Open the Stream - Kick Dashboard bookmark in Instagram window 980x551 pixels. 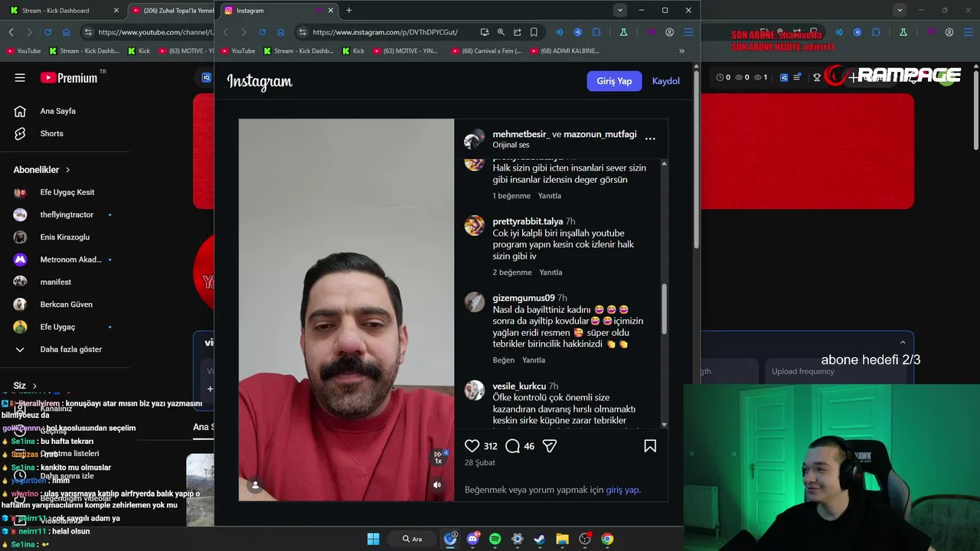299,51
